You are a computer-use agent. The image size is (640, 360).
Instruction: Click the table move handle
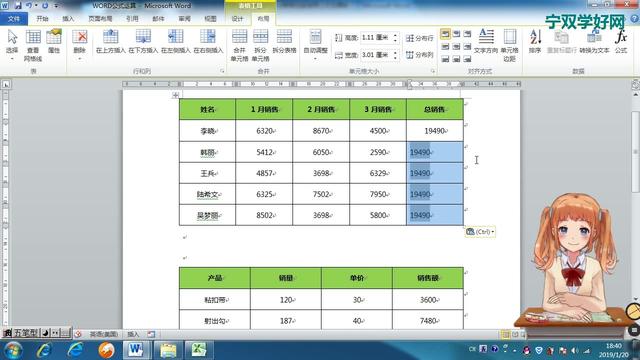176,95
